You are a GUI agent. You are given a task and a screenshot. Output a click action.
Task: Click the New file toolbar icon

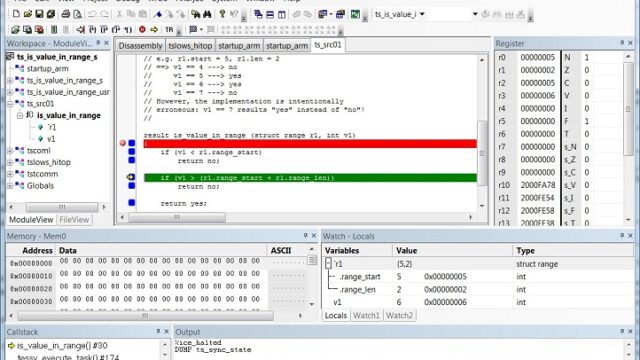point(16,14)
